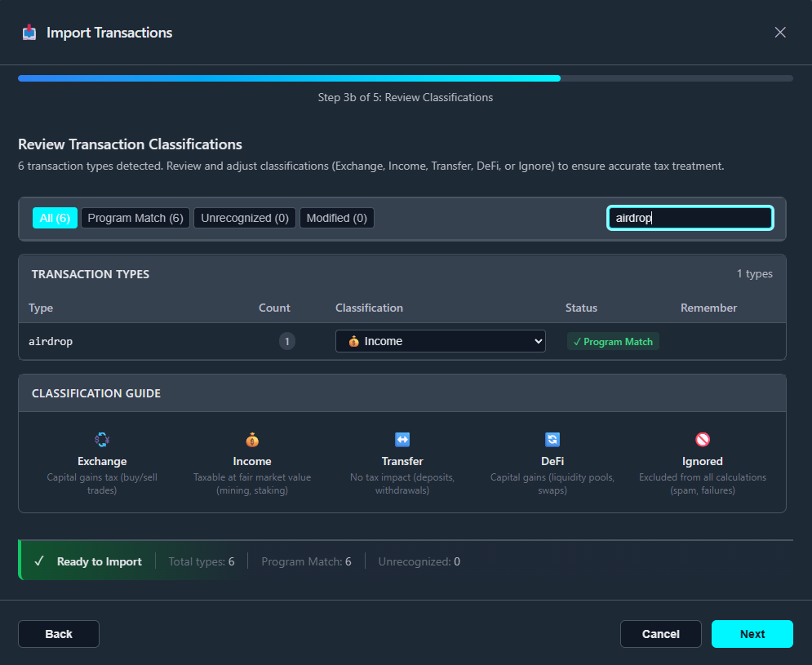Click the DeFi refresh icon in guide
Image resolution: width=812 pixels, height=665 pixels.
(552, 440)
